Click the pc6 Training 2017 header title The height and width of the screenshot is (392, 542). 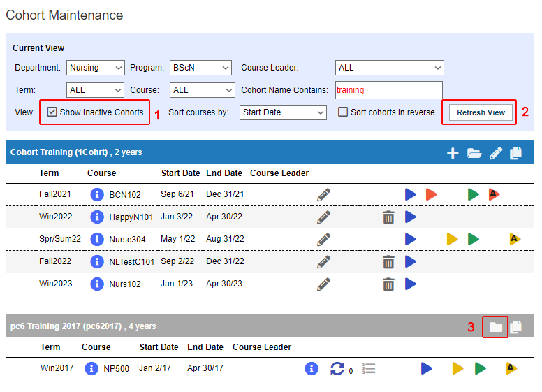coord(66,326)
